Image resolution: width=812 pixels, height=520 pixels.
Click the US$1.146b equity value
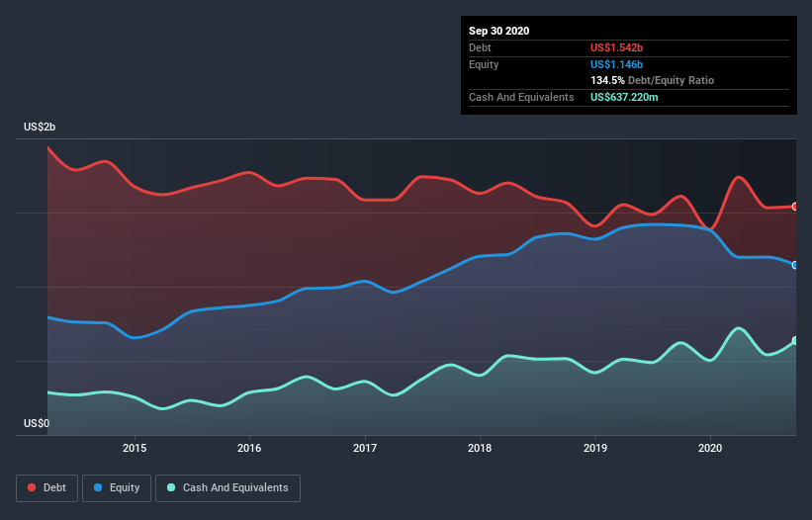coord(617,64)
